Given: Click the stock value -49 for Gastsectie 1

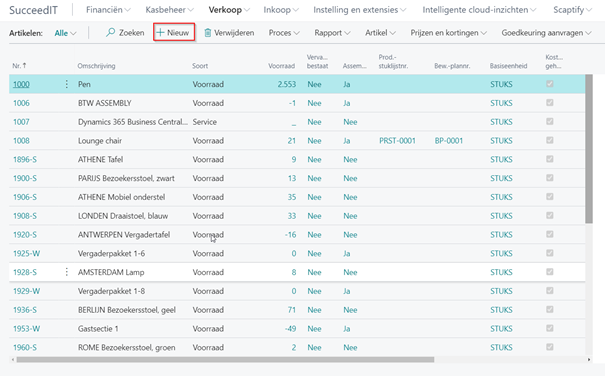Looking at the screenshot, I should 291,329.
